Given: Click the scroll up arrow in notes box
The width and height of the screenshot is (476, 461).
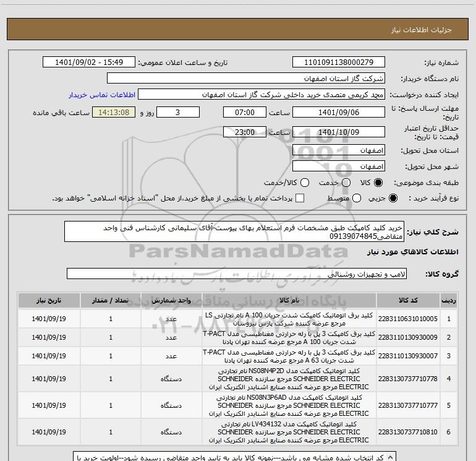Looking at the screenshot, I should point(391,457).
